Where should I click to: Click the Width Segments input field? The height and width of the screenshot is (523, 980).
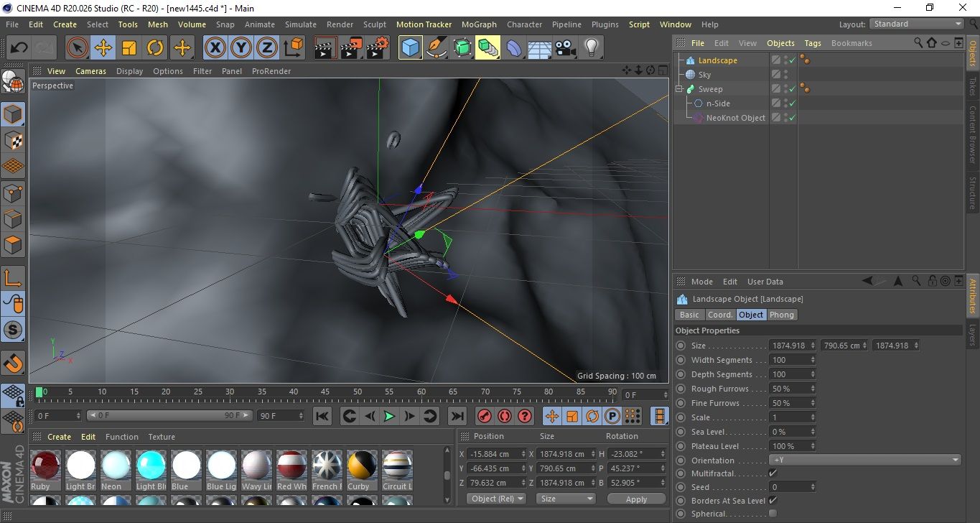click(x=790, y=360)
